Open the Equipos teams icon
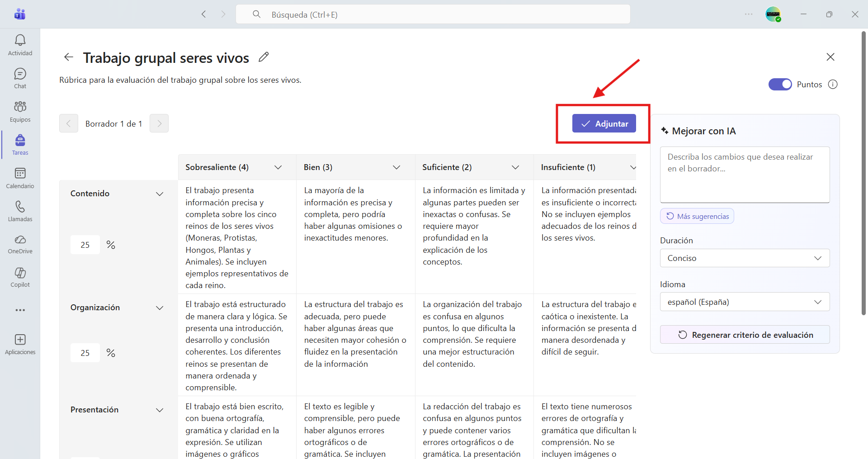This screenshot has height=459, width=868. [x=20, y=111]
